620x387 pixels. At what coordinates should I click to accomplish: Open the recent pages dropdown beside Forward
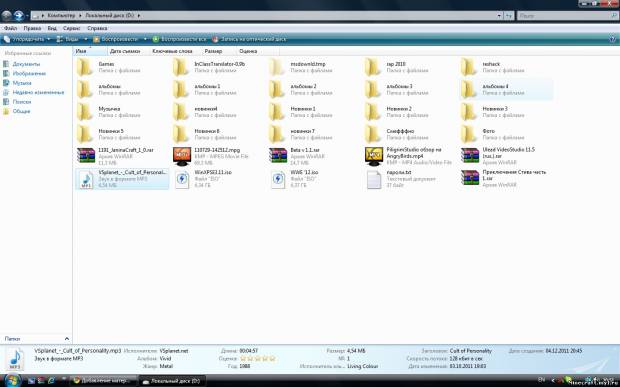coord(27,16)
